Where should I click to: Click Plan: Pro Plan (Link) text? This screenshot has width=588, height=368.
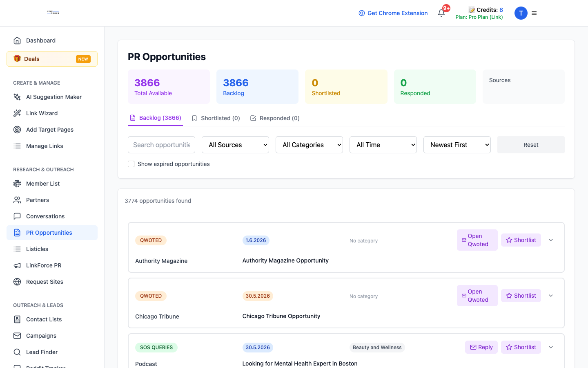479,17
